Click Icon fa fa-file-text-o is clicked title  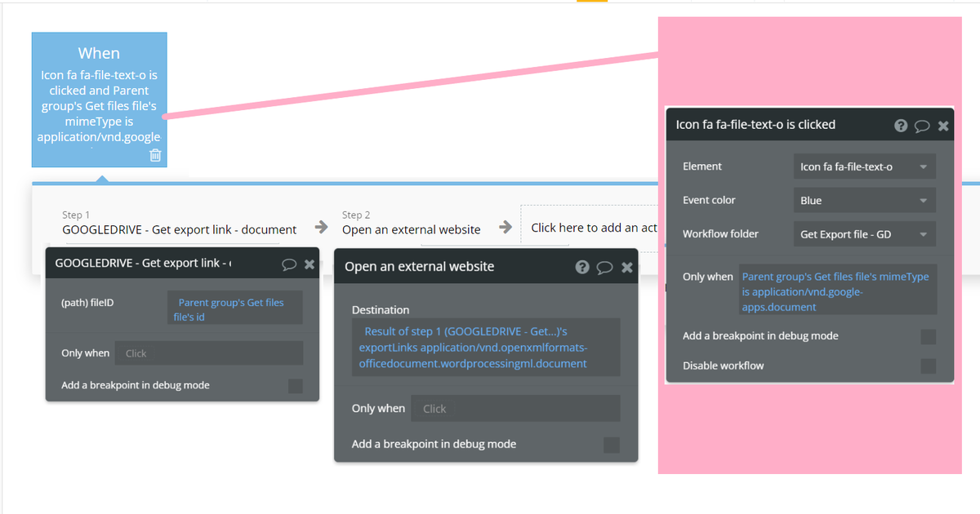pyautogui.click(x=755, y=125)
